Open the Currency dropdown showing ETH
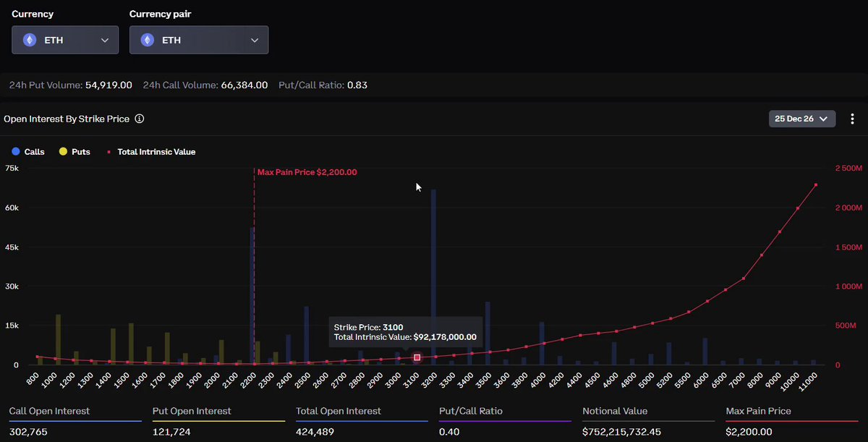 [x=65, y=40]
